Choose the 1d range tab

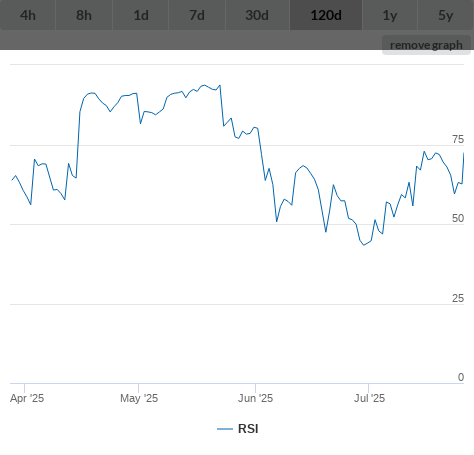(x=141, y=15)
